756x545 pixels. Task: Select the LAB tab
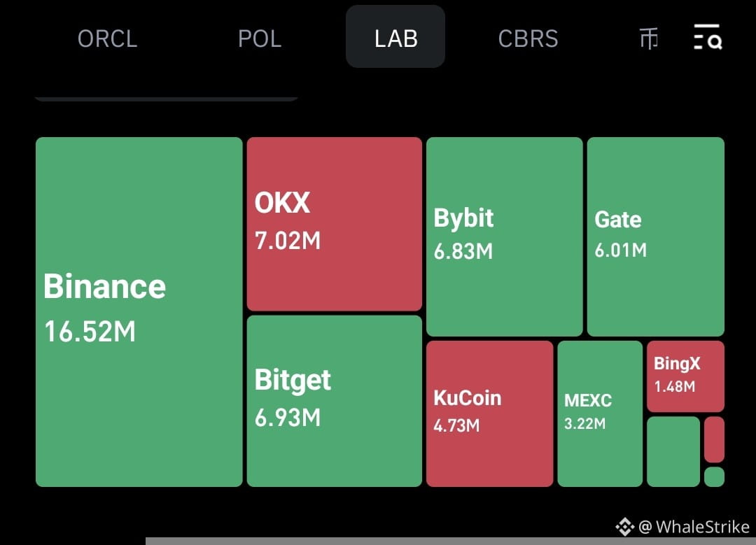click(x=395, y=36)
